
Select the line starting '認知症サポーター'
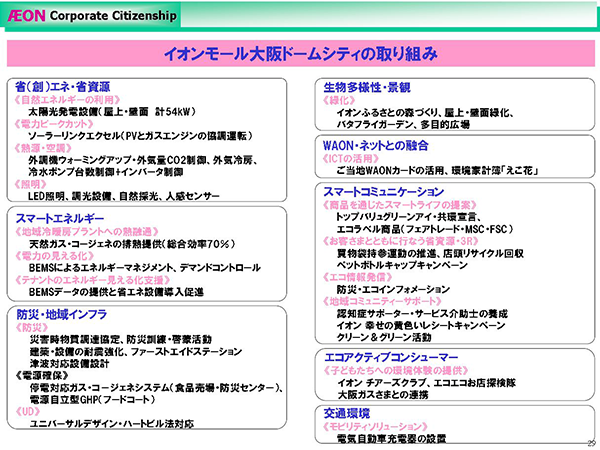point(422,313)
